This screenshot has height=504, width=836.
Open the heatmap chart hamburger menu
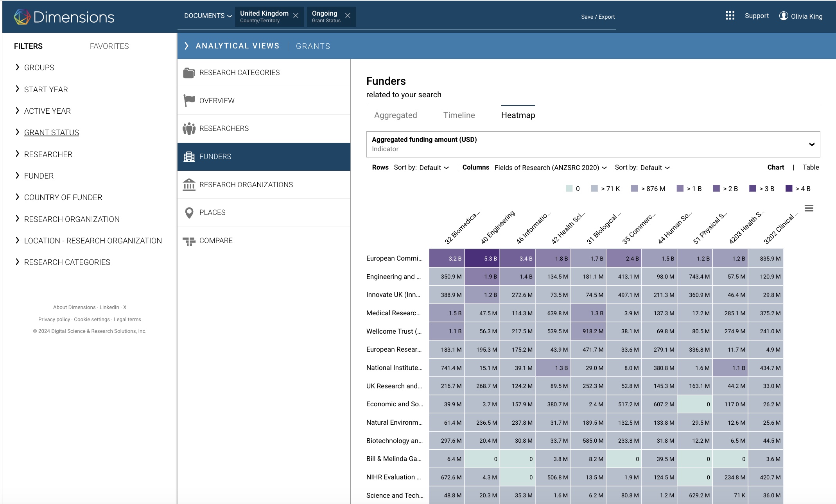point(809,208)
